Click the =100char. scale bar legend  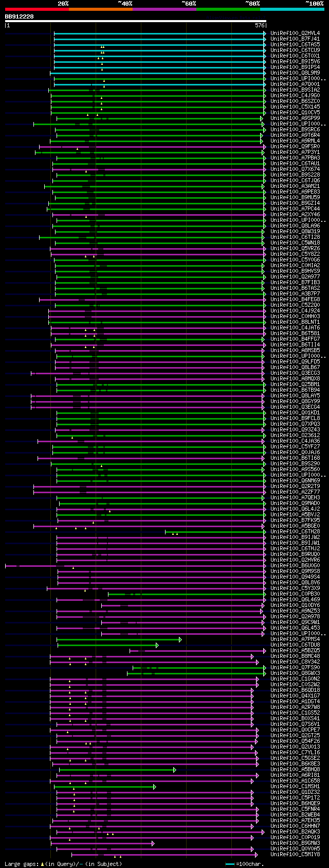(x=244, y=864)
